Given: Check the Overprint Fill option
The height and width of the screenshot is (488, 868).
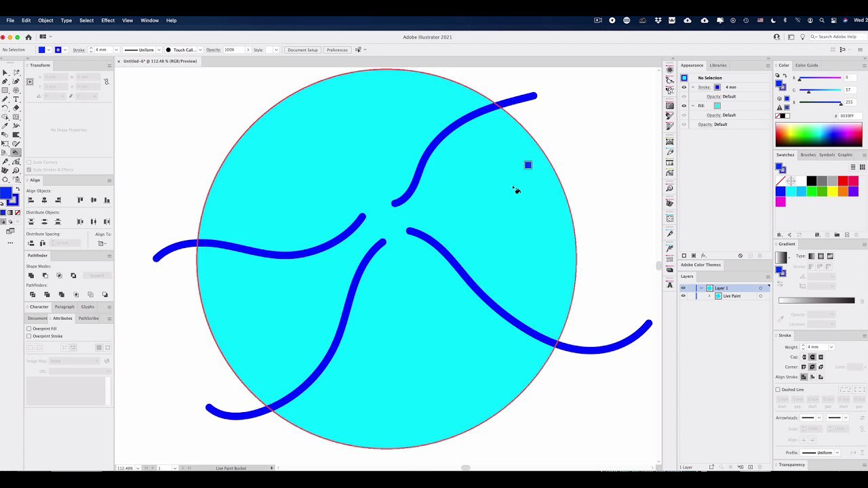Looking at the screenshot, I should [29, 329].
